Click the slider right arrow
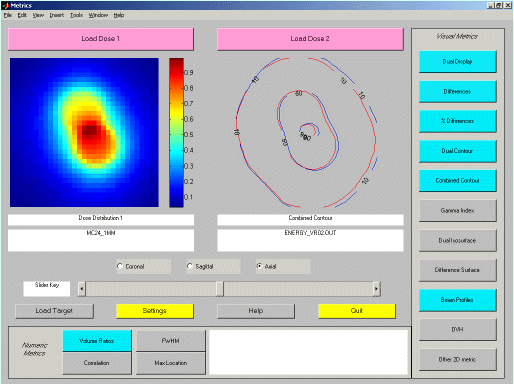The height and width of the screenshot is (384, 514). (x=377, y=289)
